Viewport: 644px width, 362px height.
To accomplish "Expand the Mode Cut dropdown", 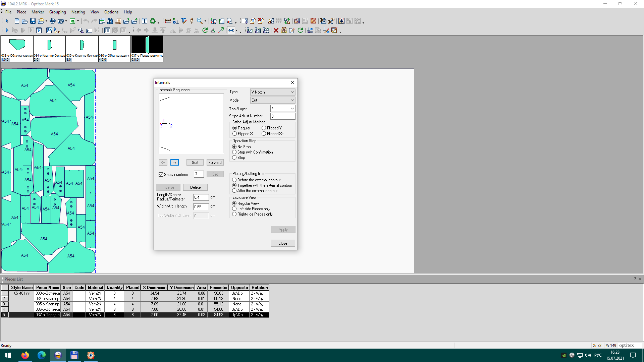I will coord(273,100).
